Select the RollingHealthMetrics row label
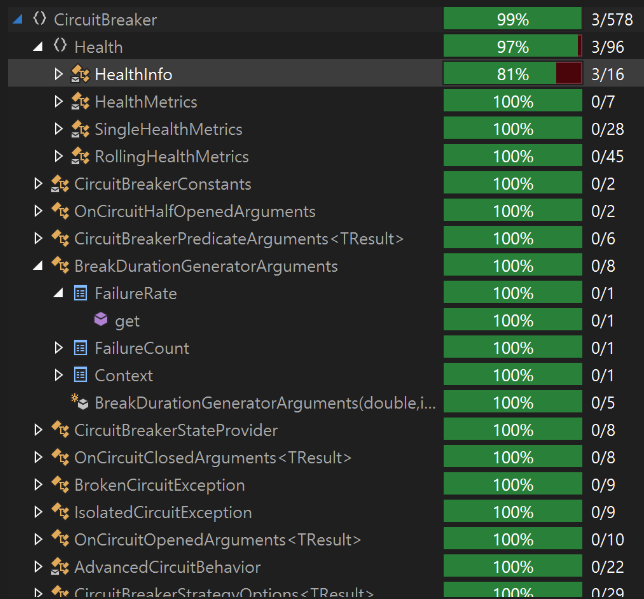The image size is (644, 599). pos(172,157)
